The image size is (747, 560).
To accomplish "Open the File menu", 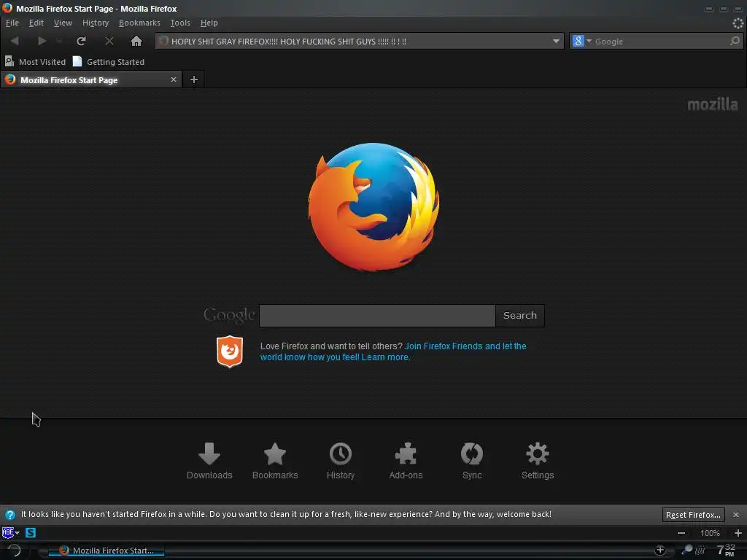I will [x=12, y=23].
